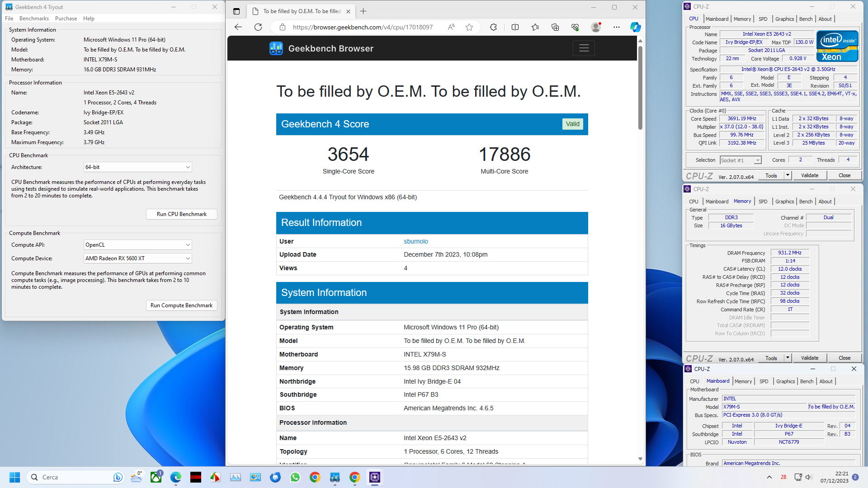Open Graphics tab in bottom CPU-Z window
The image size is (868, 488).
point(785,381)
